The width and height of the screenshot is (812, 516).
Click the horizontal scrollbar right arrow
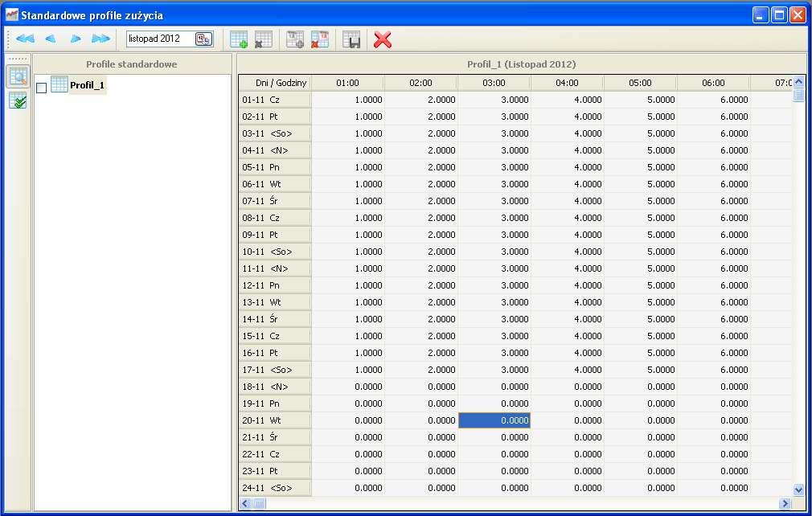tap(785, 504)
